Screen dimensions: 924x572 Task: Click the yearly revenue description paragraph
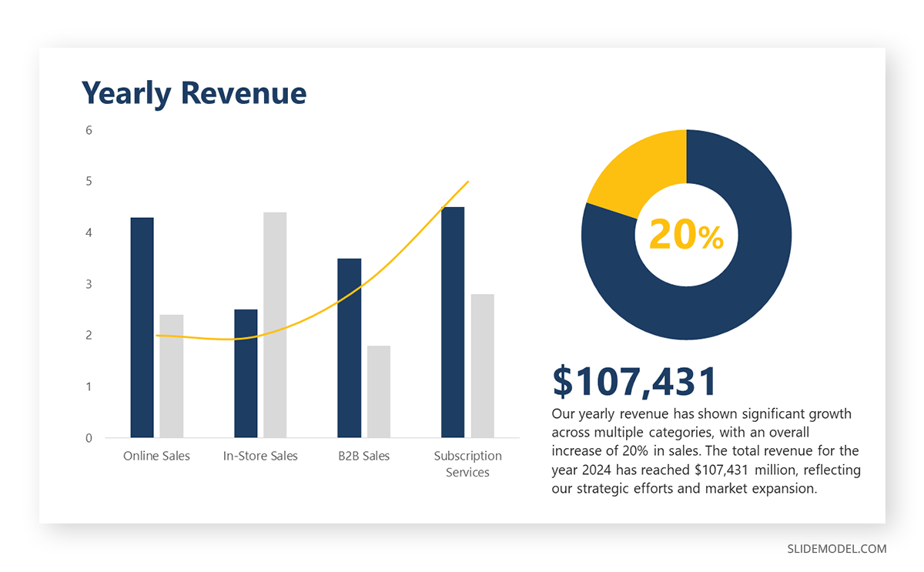(706, 451)
